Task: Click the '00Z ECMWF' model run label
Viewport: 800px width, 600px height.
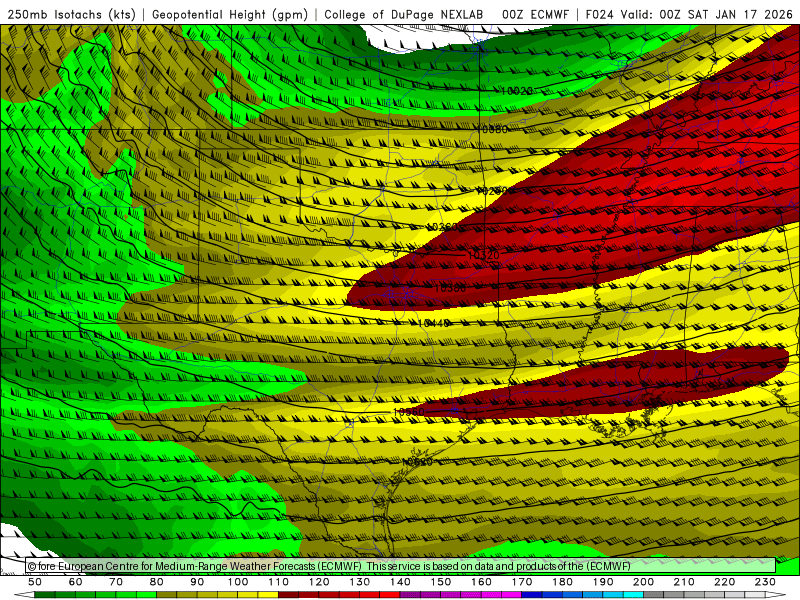Action: [535, 14]
